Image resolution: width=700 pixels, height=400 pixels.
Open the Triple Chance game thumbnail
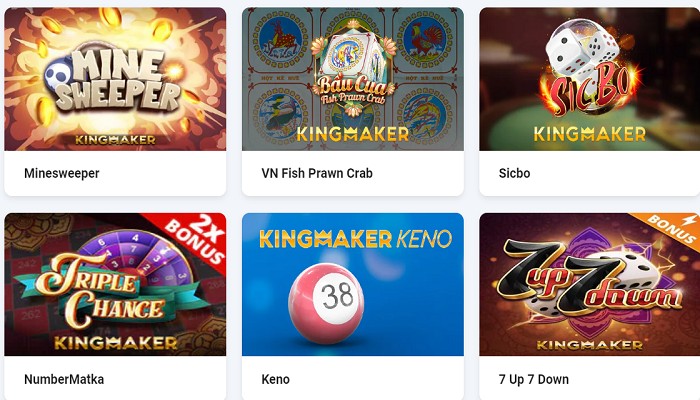click(x=115, y=284)
